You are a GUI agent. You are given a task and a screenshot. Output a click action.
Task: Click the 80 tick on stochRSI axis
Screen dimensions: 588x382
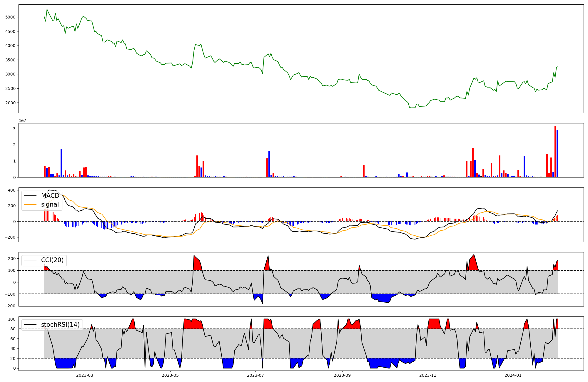click(x=13, y=329)
